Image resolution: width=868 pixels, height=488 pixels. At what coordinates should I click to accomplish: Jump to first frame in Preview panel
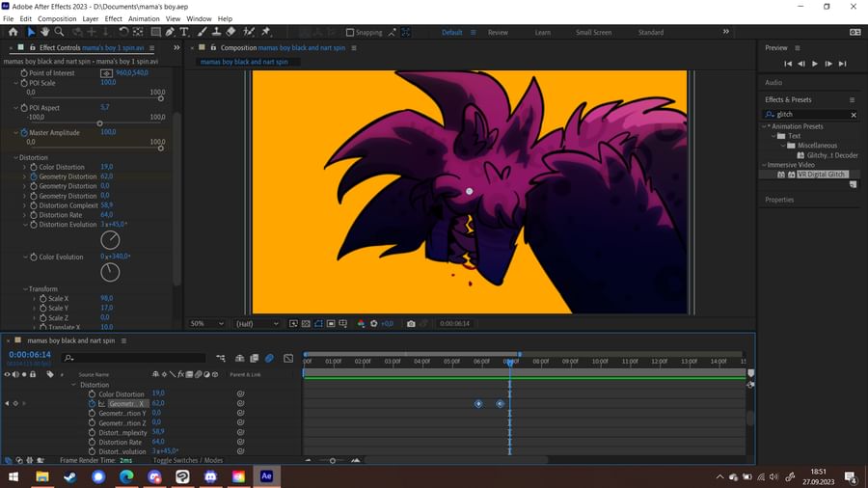(788, 64)
